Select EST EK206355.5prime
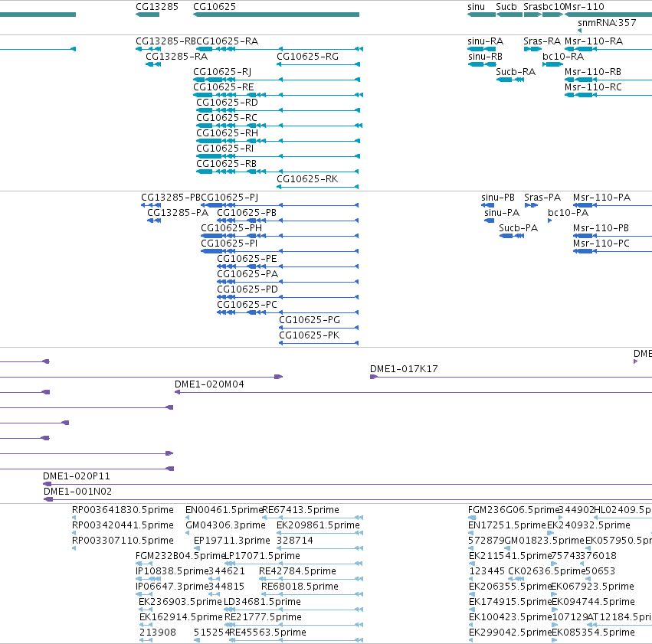652x644 pixels. (510, 587)
